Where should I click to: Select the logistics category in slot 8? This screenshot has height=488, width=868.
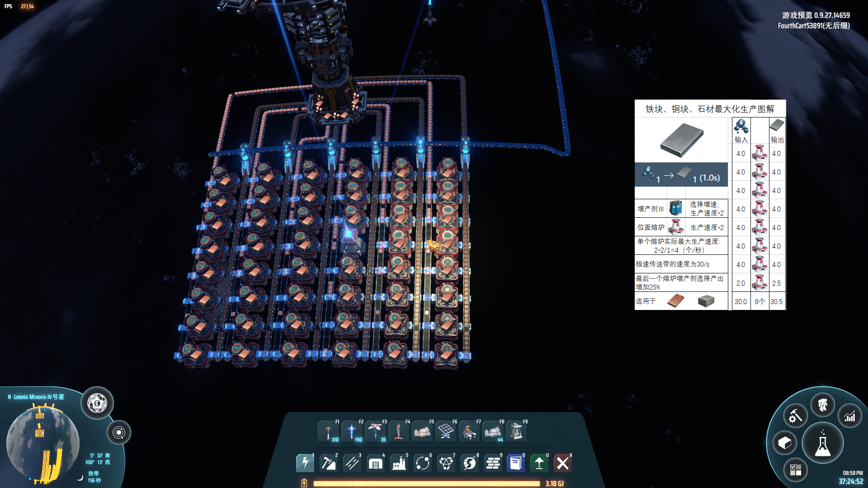(469, 463)
